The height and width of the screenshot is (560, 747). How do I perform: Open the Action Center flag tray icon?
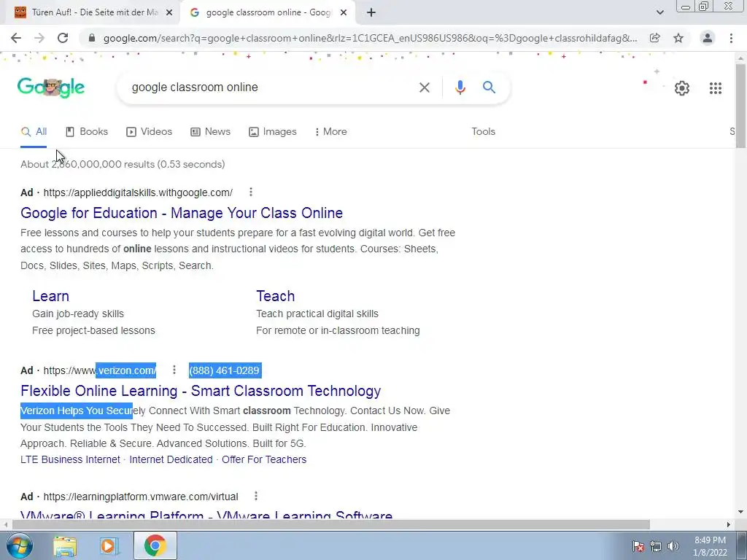(x=638, y=546)
